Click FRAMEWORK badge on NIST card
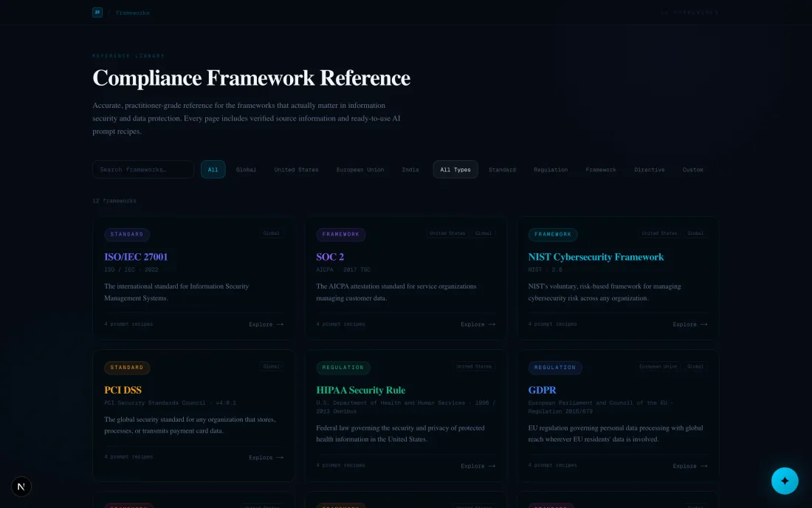 point(553,235)
